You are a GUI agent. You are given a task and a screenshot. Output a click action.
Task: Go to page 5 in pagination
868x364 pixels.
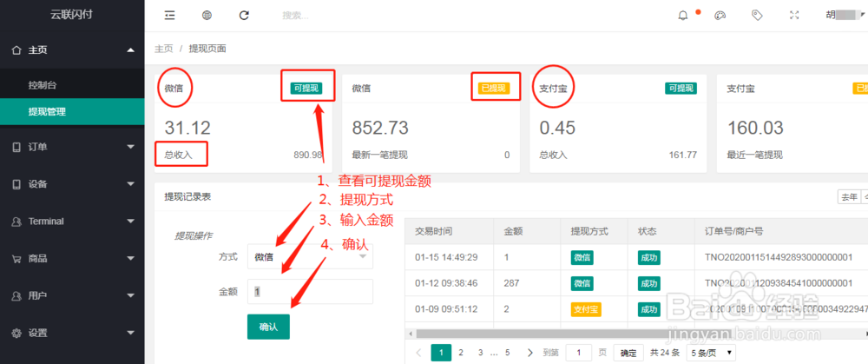[x=507, y=353]
